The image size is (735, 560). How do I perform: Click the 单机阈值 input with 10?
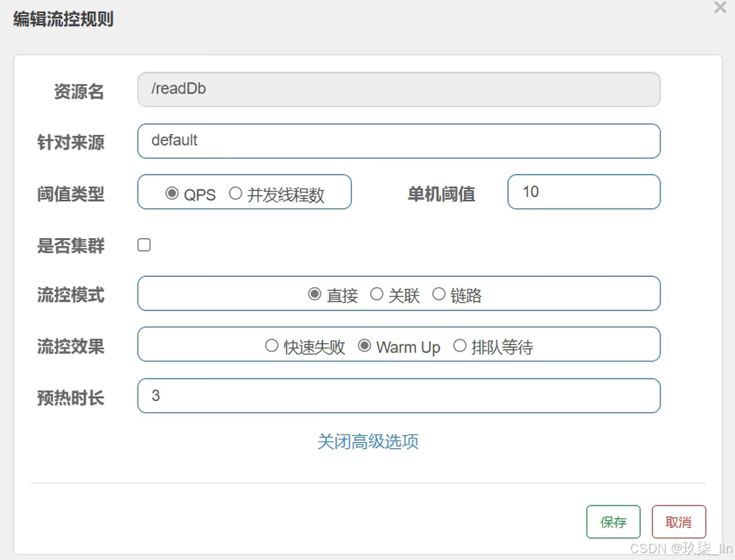584,192
